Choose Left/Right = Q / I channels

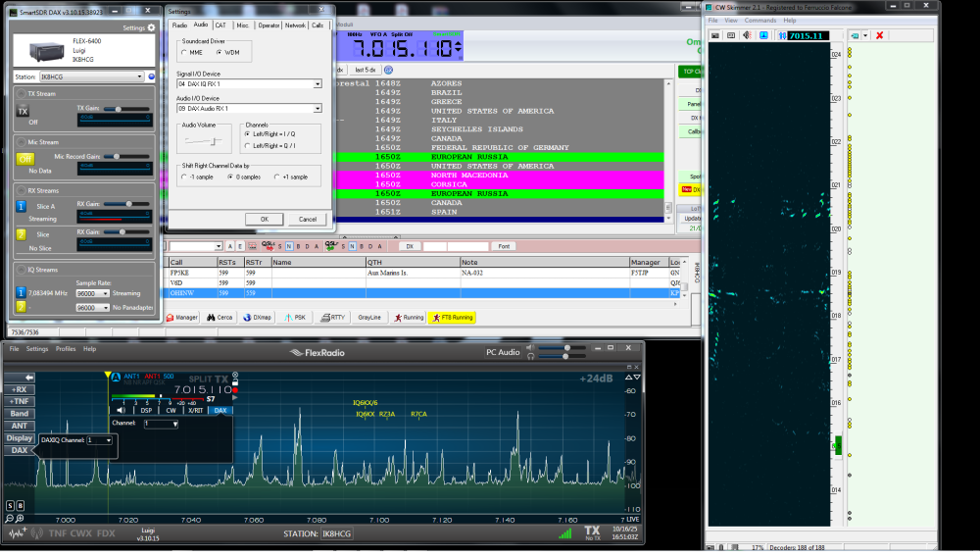[x=247, y=144]
